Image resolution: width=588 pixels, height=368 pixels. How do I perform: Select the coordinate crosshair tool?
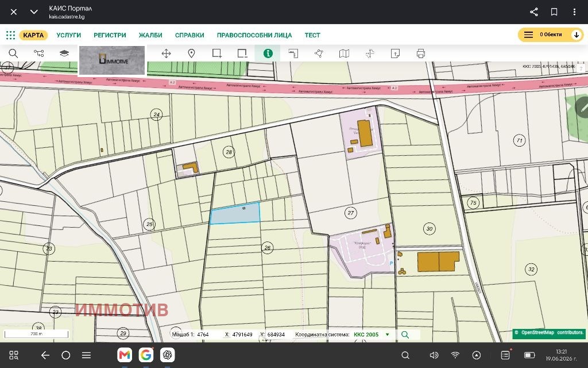(x=370, y=53)
